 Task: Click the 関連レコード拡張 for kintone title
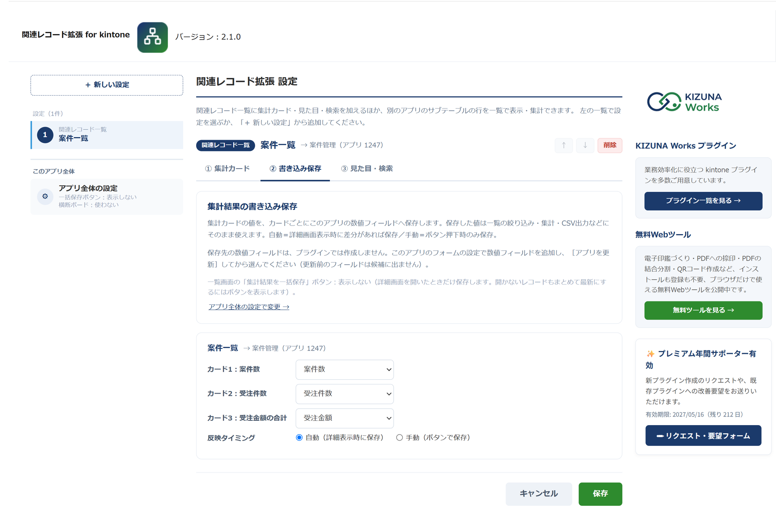pyautogui.click(x=76, y=35)
